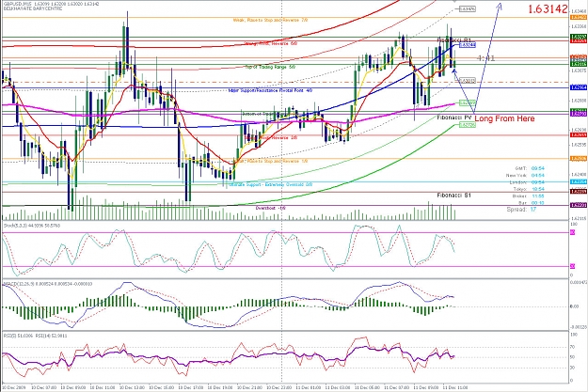Select the MACD(12,26,9) indicator header
Viewport: 588px width, 392px height.
point(48,284)
